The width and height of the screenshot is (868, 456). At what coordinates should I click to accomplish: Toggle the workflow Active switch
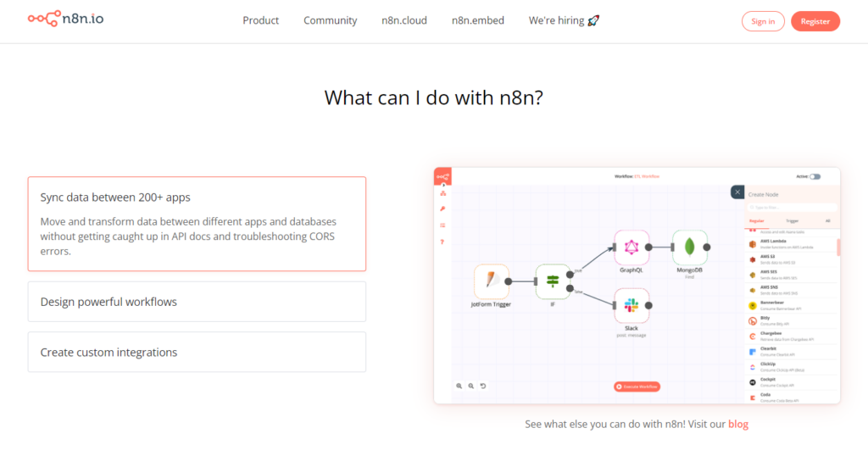815,176
